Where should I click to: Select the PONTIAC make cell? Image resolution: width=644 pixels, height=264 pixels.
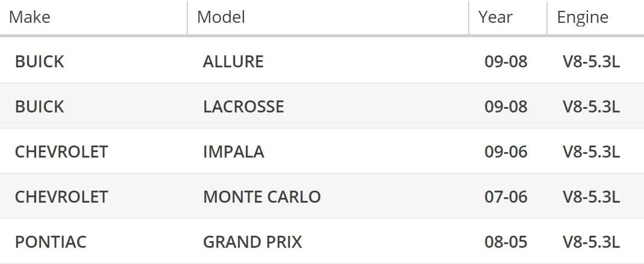51,242
